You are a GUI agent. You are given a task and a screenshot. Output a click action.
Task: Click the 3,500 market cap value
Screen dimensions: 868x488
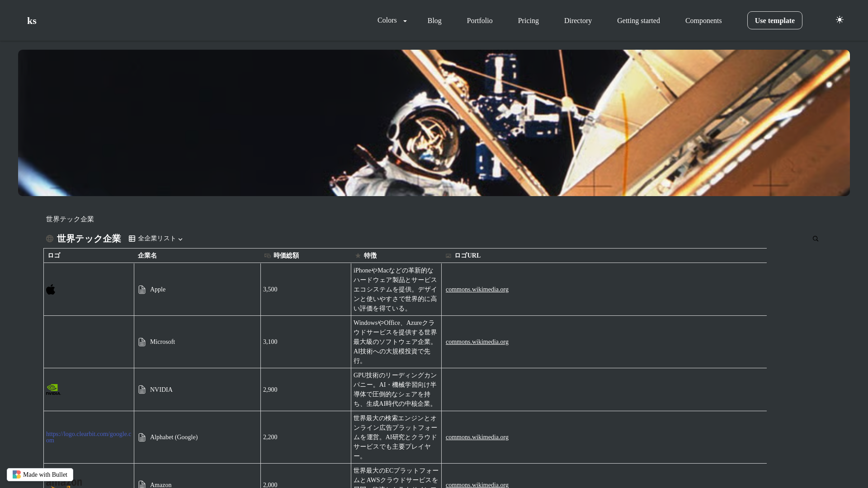(x=270, y=290)
